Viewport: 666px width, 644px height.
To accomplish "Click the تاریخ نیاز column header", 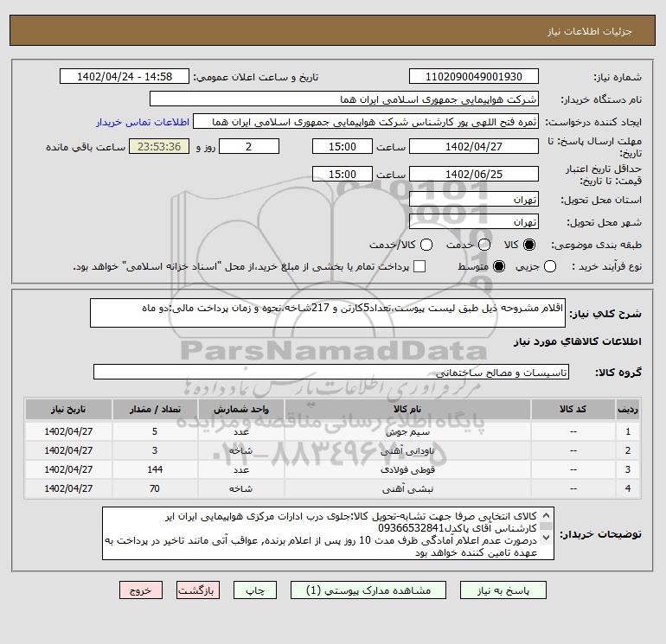I will [x=68, y=409].
